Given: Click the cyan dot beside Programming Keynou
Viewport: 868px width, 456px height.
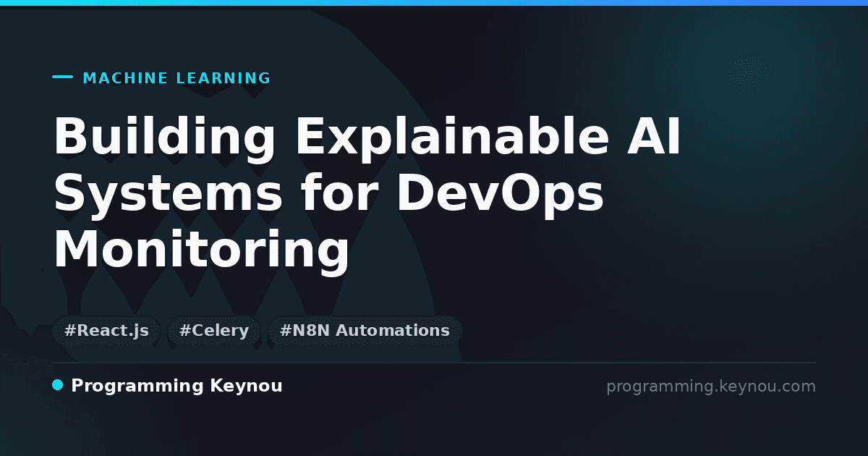Looking at the screenshot, I should point(58,385).
